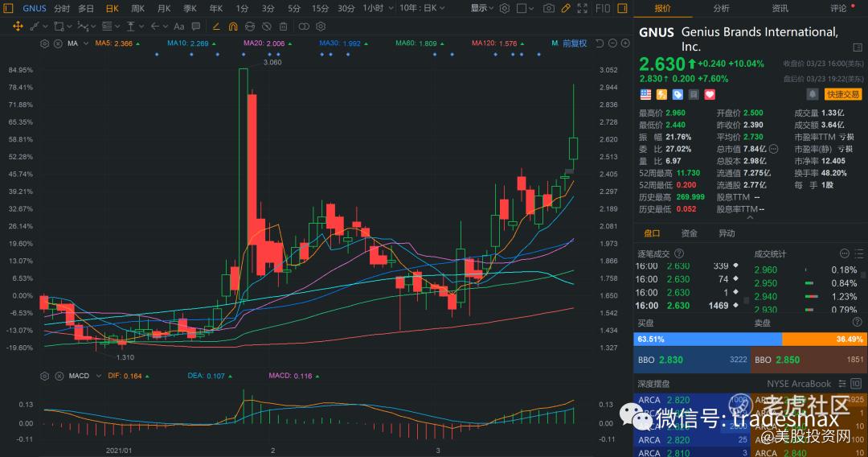Click the blue tag badge icon
The height and width of the screenshot is (457, 868).
pyautogui.click(x=678, y=95)
